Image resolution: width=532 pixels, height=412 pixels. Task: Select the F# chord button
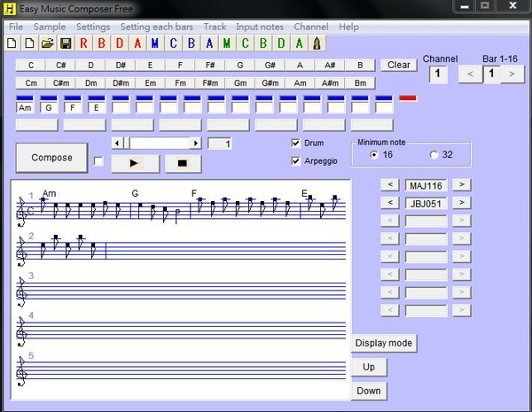210,65
